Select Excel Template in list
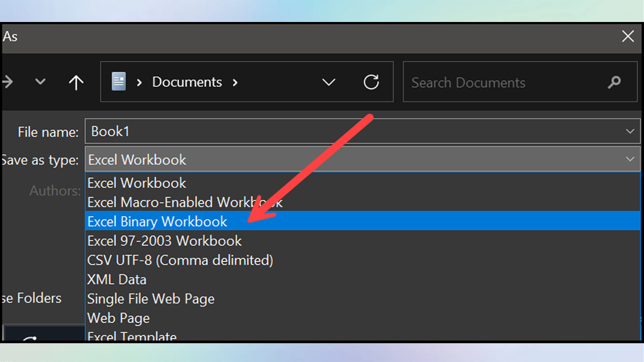This screenshot has width=644, height=362. click(x=363, y=335)
